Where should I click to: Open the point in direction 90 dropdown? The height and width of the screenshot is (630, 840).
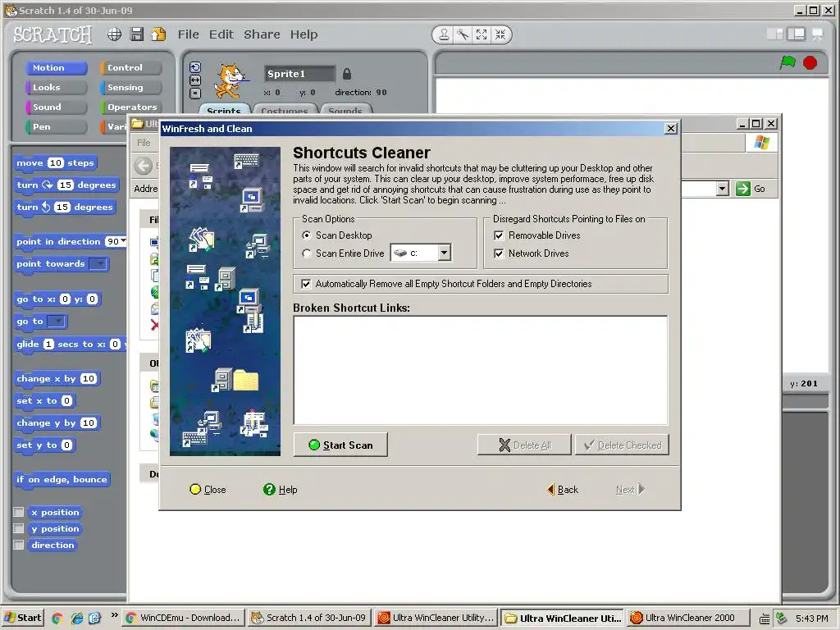[x=123, y=241]
